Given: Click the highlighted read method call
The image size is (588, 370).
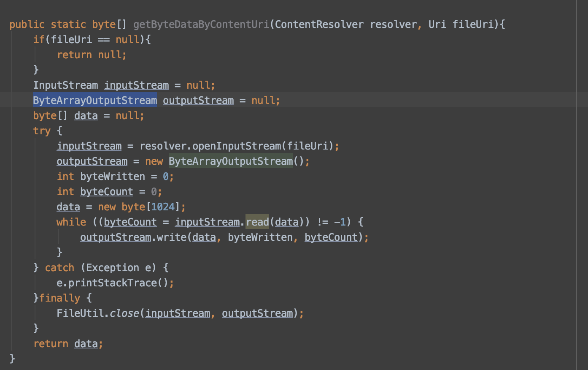Looking at the screenshot, I should 257,222.
